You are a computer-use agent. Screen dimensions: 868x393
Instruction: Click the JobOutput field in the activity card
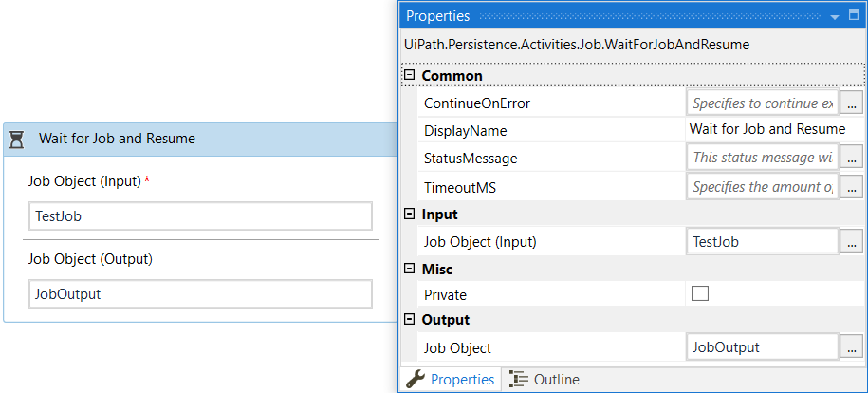[200, 293]
